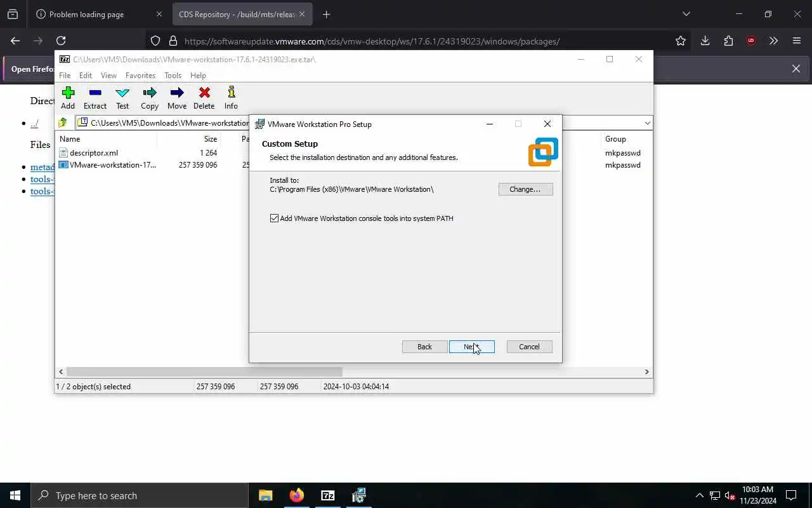
Task: Switch to VMware installer taskbar icon
Action: pyautogui.click(x=358, y=495)
